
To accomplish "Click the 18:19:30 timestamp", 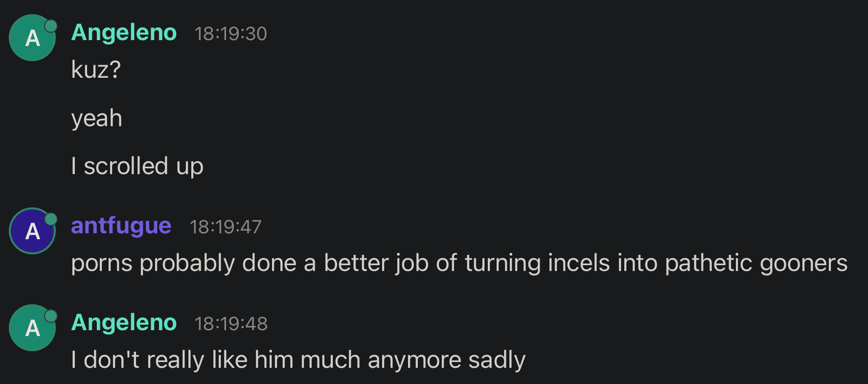I will [230, 34].
